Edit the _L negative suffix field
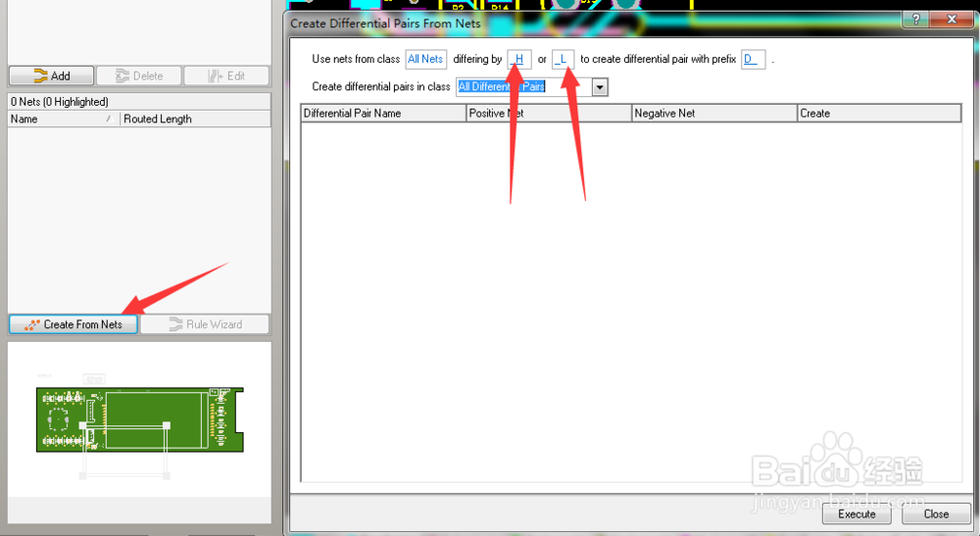This screenshot has height=536, width=980. (563, 60)
